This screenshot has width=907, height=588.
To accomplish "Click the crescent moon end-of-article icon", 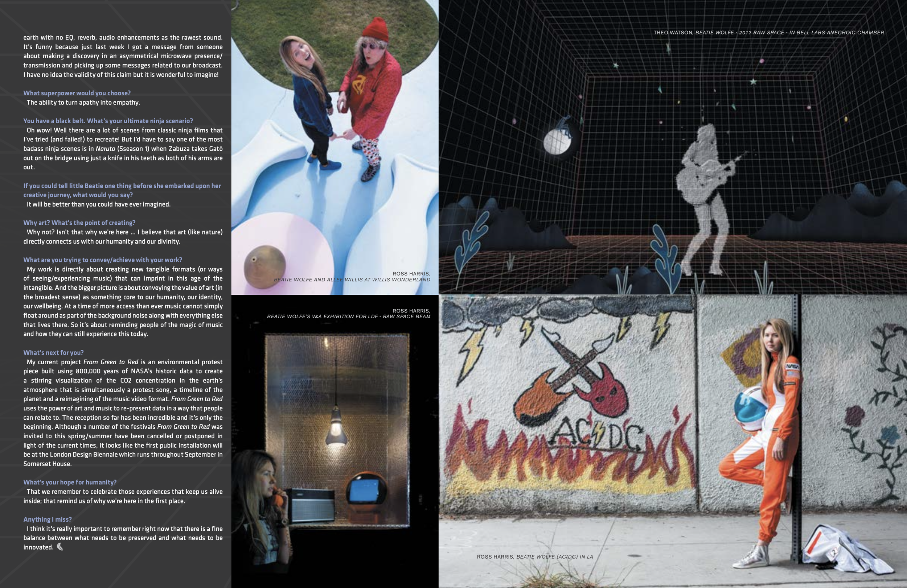I will [60, 547].
